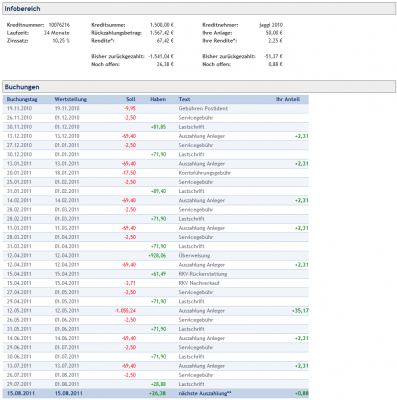Select the +35,17 Ihr Anteil amount
397x400 pixels.
(x=300, y=311)
